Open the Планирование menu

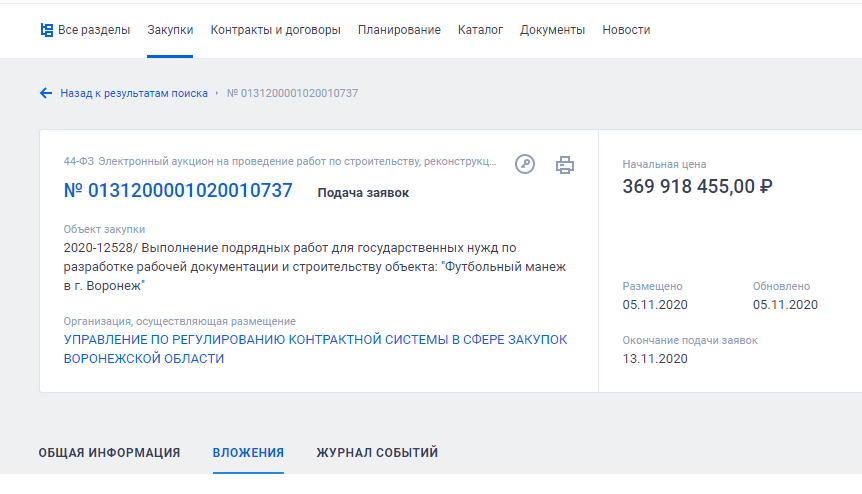pyautogui.click(x=399, y=30)
